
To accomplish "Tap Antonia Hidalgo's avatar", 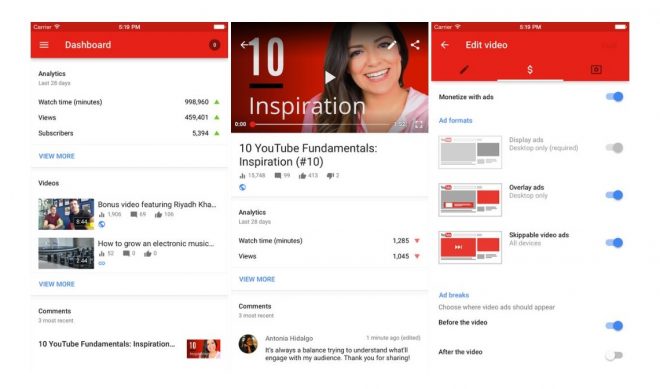I will pyautogui.click(x=248, y=344).
